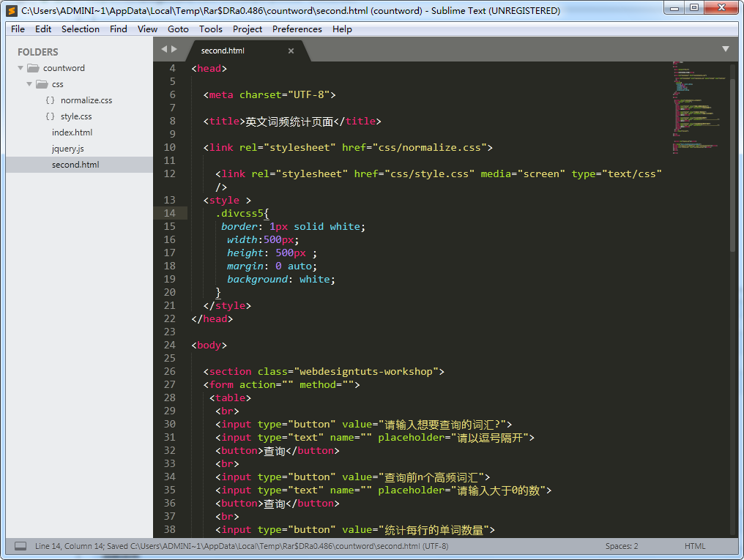Click the margin: 0 auto declaration
The width and height of the screenshot is (744, 560).
(x=272, y=266)
